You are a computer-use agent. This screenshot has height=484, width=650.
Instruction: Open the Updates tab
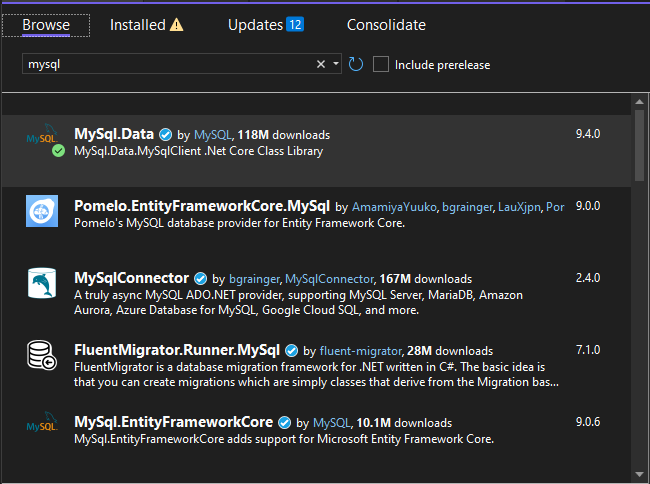255,25
